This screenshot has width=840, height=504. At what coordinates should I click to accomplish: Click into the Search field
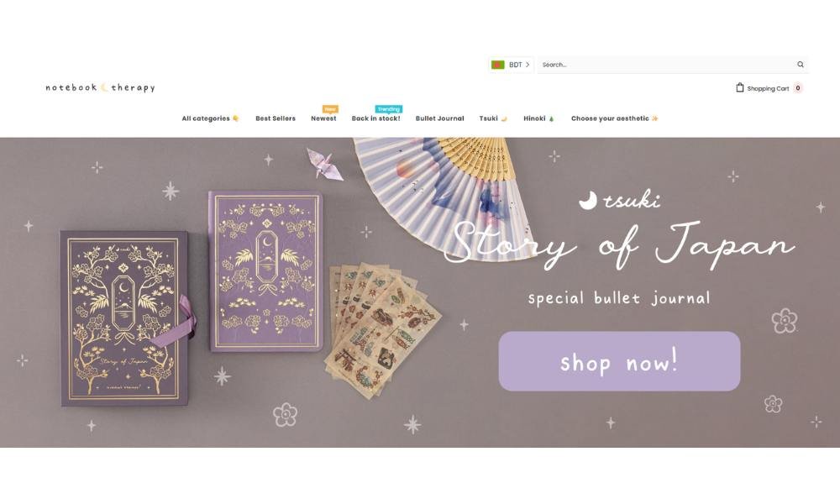(x=666, y=65)
